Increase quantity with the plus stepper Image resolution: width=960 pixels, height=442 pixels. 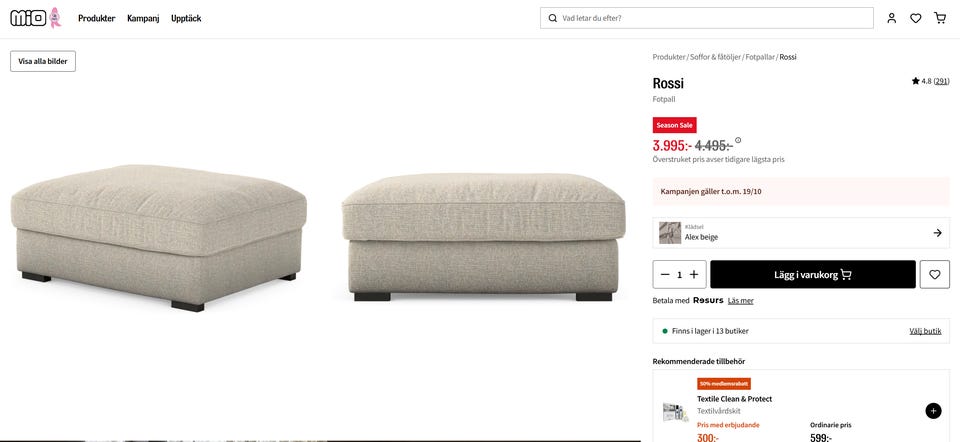(x=694, y=275)
